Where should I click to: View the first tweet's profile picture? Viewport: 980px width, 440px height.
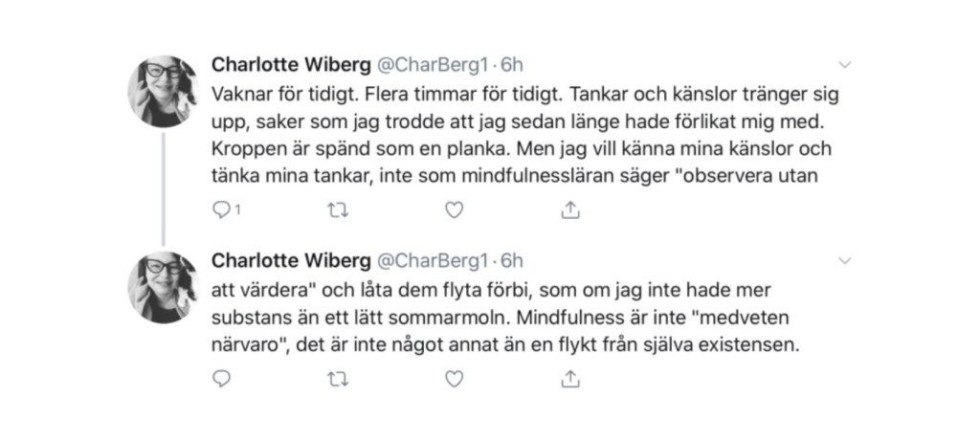pos(164,92)
